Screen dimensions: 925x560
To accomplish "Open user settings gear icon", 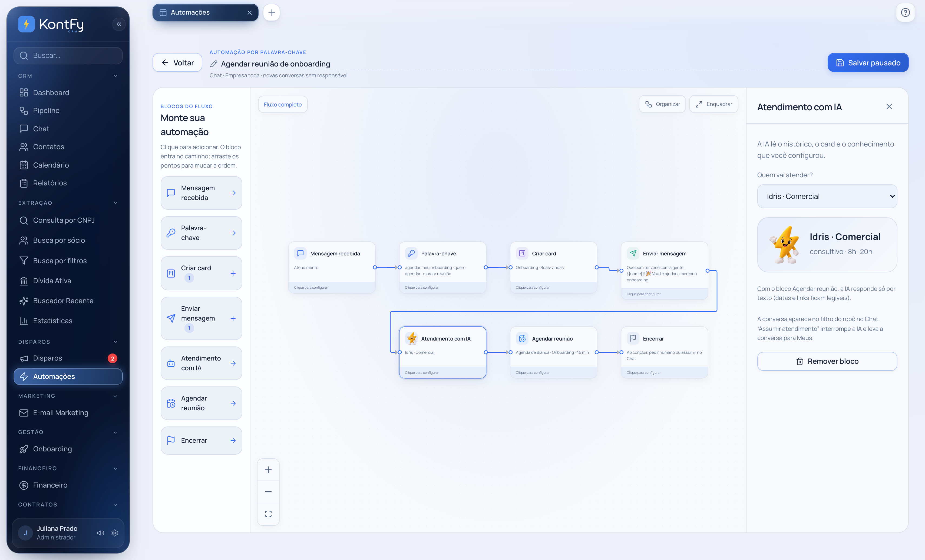I will point(115,533).
